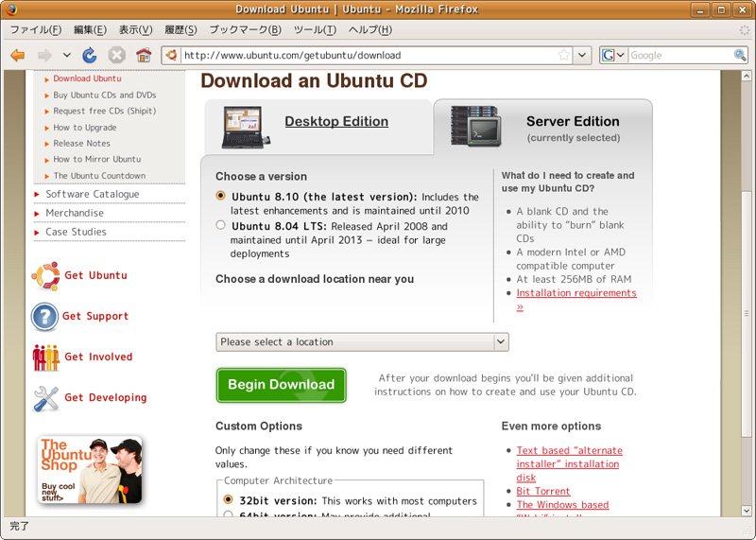Open the Release Notes sidebar link
The height and width of the screenshot is (540, 756).
click(81, 144)
